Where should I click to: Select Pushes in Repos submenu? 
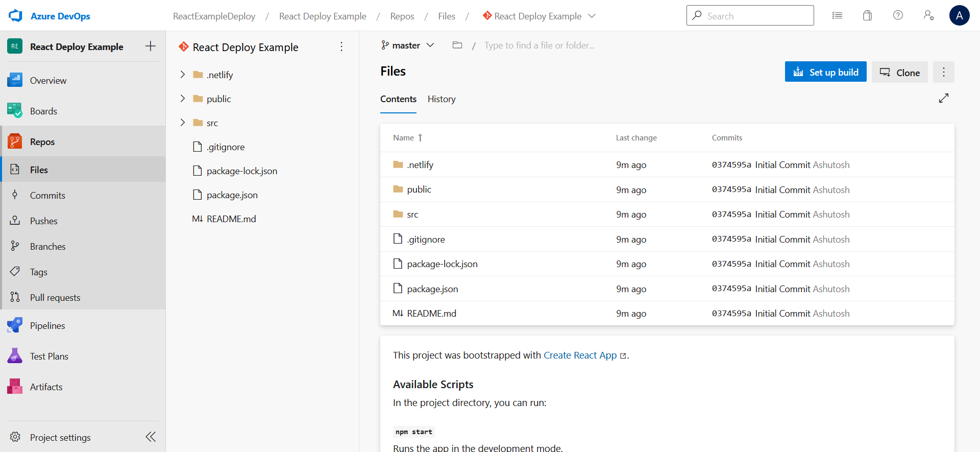[x=83, y=221]
